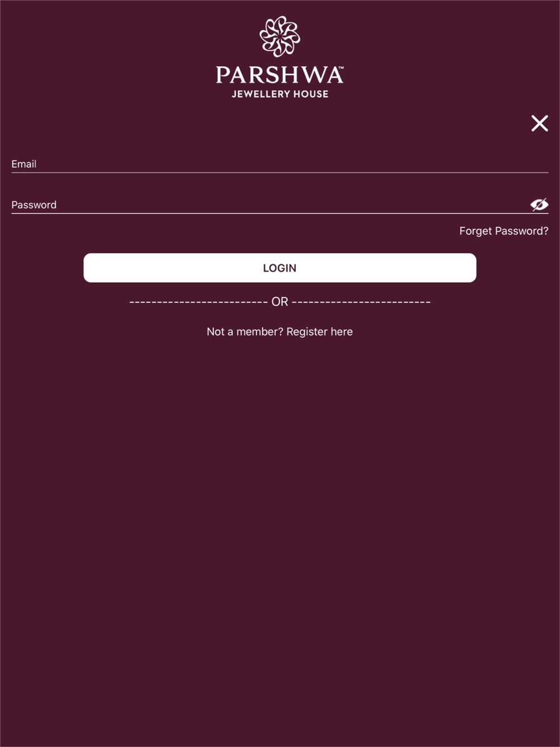The image size is (560, 747).
Task: Tap the PARSHWA wordmark
Action: (278, 75)
